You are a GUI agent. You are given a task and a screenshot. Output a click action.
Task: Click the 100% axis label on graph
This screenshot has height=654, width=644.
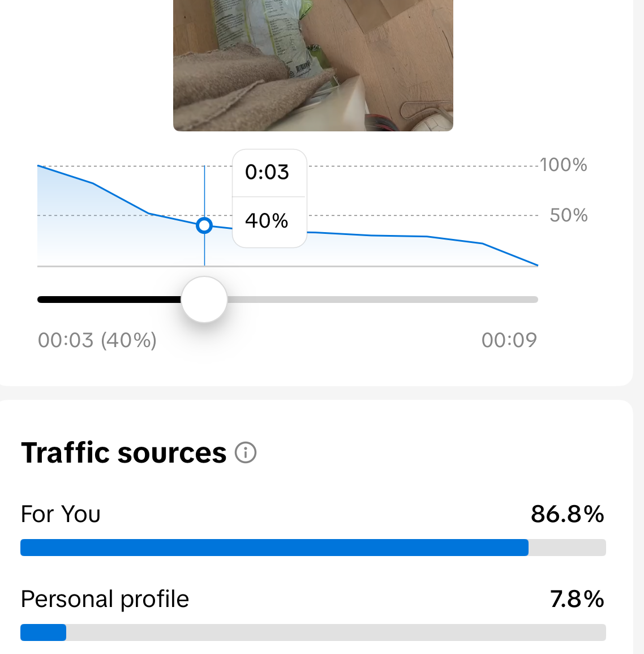coord(564,165)
